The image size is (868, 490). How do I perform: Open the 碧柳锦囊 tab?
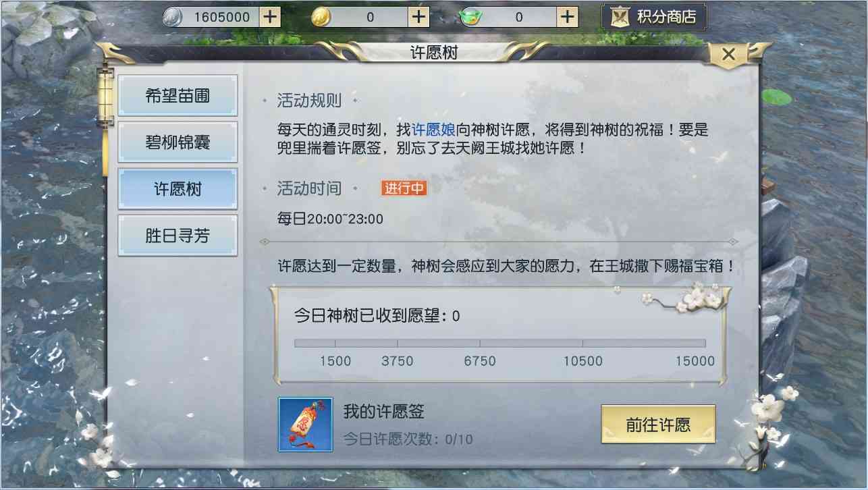[178, 142]
